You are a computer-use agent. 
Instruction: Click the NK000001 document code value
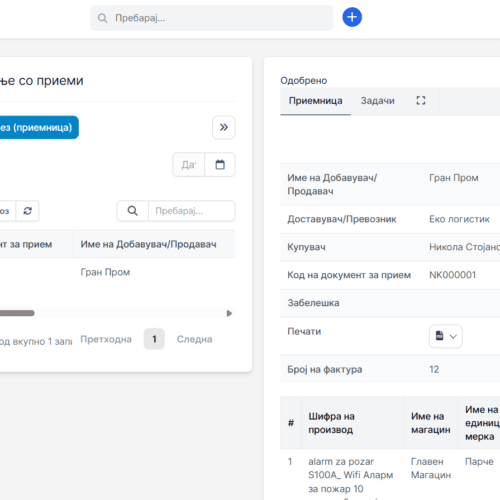coord(452,275)
